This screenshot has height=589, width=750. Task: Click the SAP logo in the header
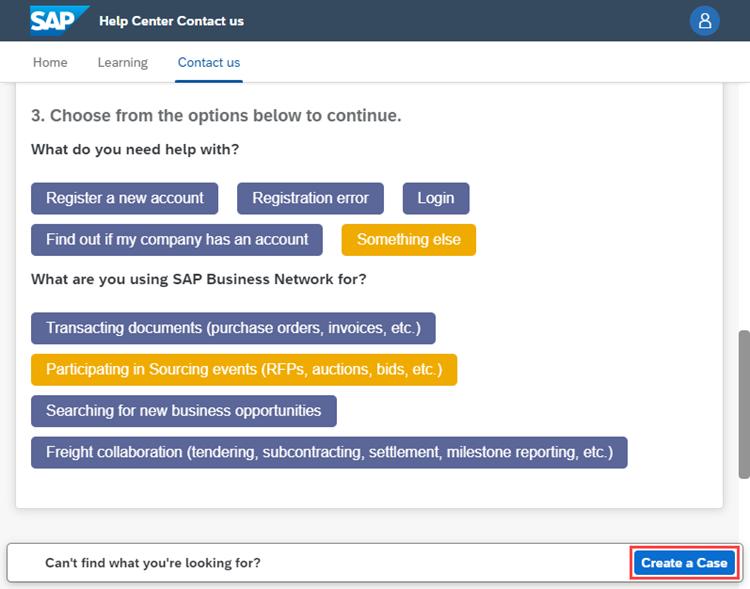tap(58, 20)
